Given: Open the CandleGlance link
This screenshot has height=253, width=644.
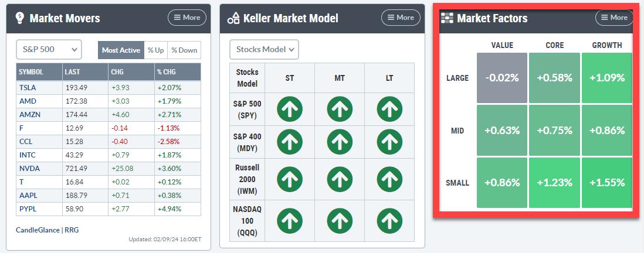Looking at the screenshot, I should point(38,230).
